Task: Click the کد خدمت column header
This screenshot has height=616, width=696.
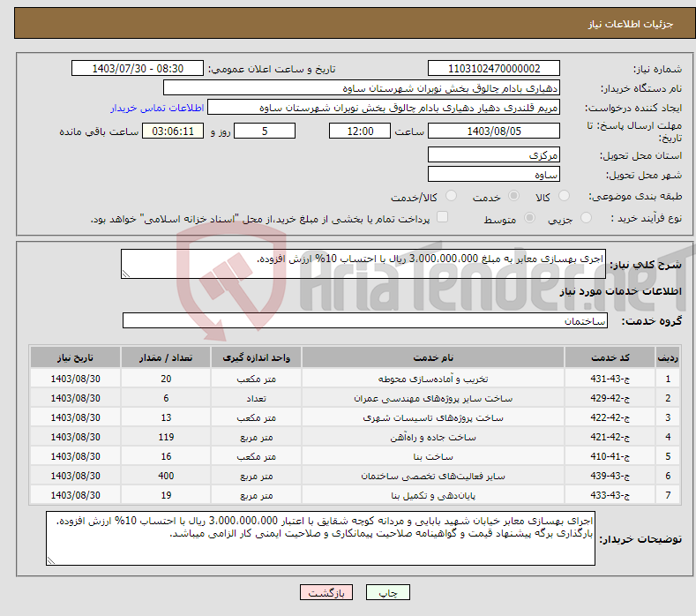Action: [610, 357]
